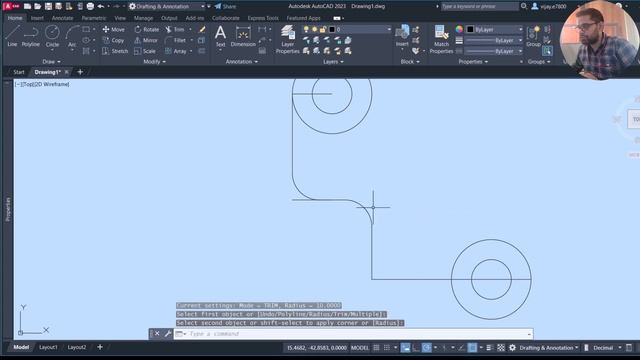Open Layer Properties manager
This screenshot has height=360, width=640.
click(x=287, y=39)
